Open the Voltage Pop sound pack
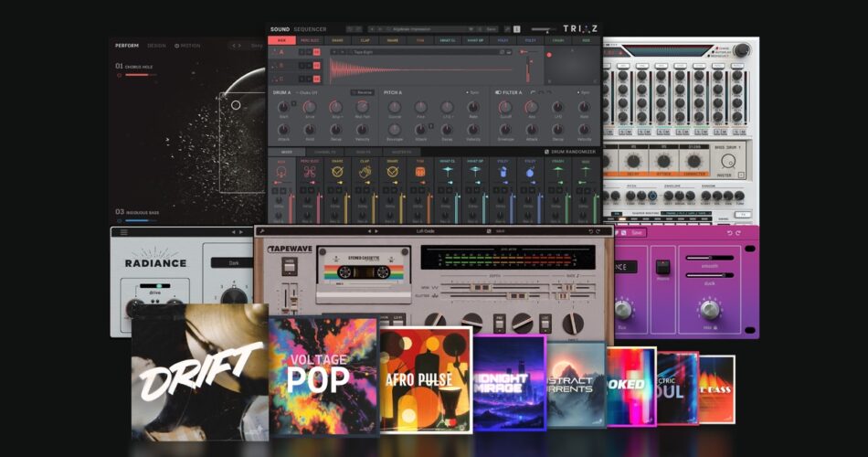This screenshot has width=868, height=457. pos(323,372)
